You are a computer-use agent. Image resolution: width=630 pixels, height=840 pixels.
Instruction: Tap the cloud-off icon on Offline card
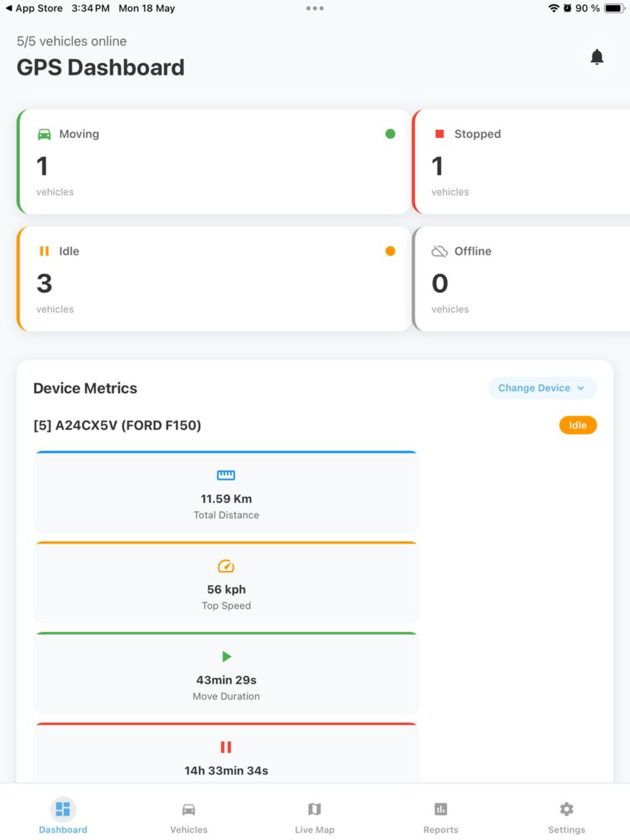[439, 252]
